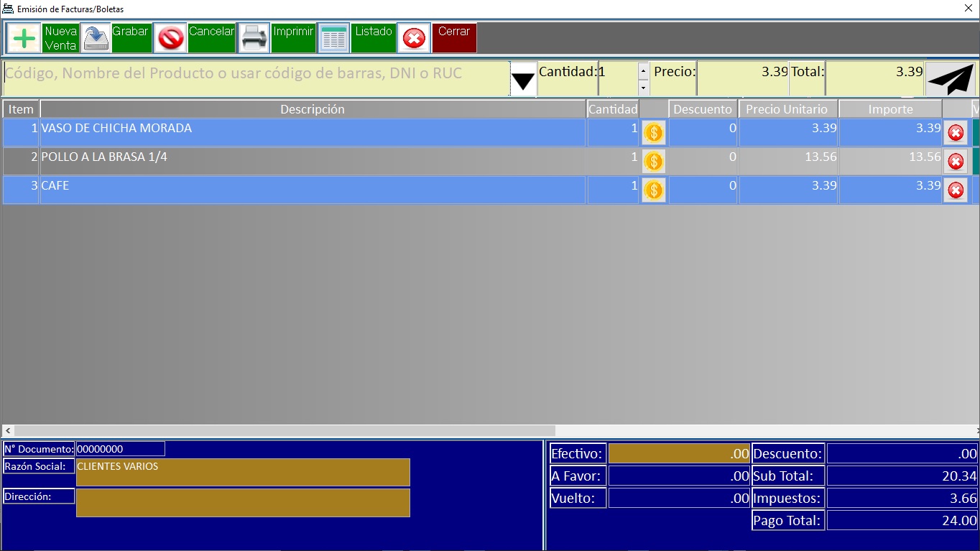Click the printer icon
980x551 pixels.
pyautogui.click(x=254, y=38)
